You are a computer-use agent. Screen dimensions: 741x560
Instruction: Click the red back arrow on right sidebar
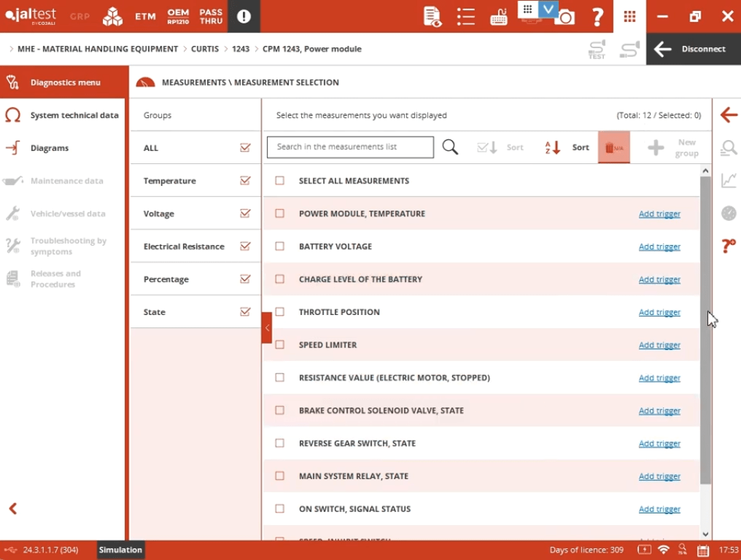click(728, 115)
